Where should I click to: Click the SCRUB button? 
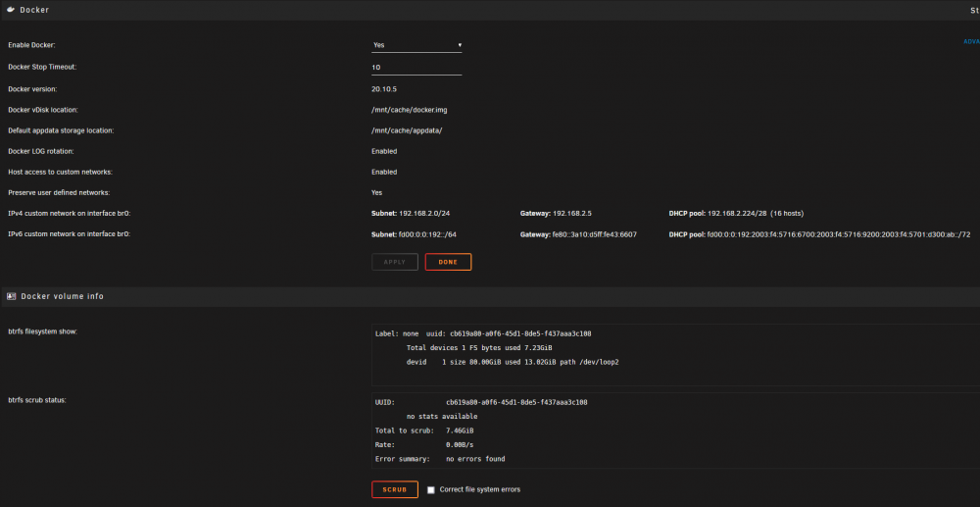(394, 489)
